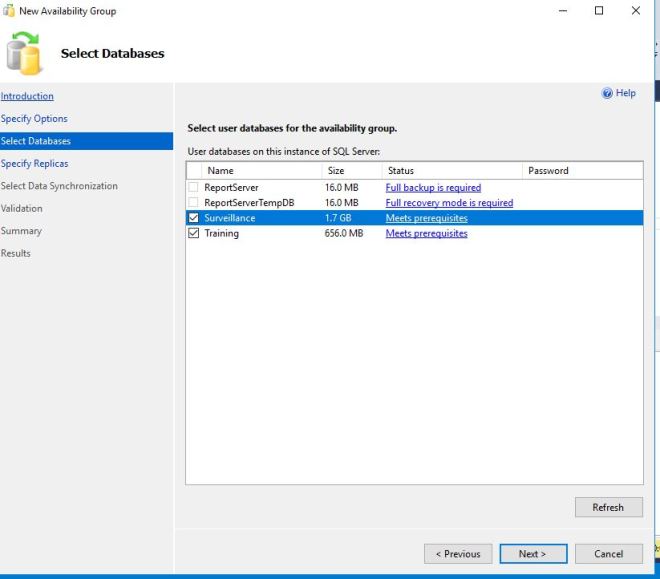Open 'Full recovery mode is required' link
Screen dimensions: 660x579
(x=449, y=203)
